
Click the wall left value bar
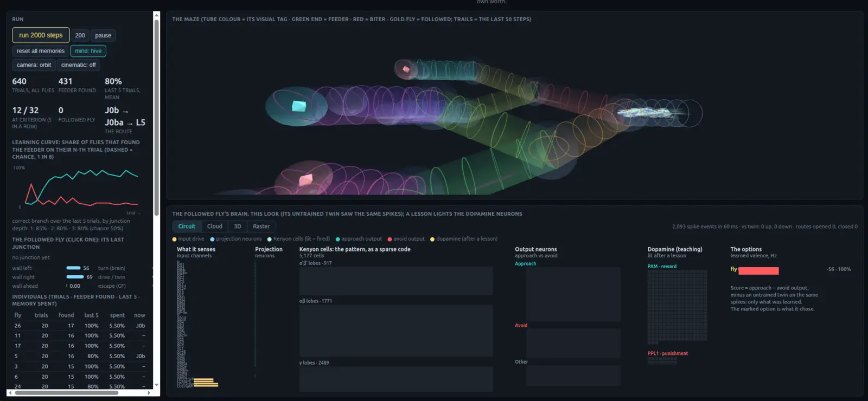click(x=73, y=268)
